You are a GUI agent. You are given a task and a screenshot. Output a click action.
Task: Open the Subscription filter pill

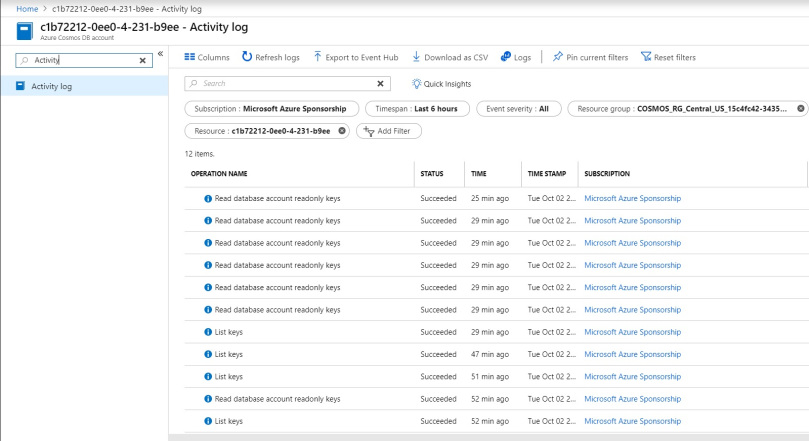271,109
